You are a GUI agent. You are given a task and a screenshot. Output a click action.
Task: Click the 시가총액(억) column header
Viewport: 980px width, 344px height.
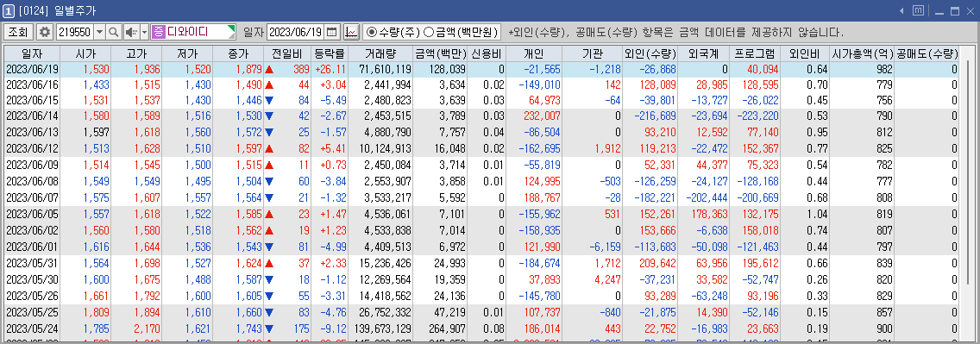[862, 53]
